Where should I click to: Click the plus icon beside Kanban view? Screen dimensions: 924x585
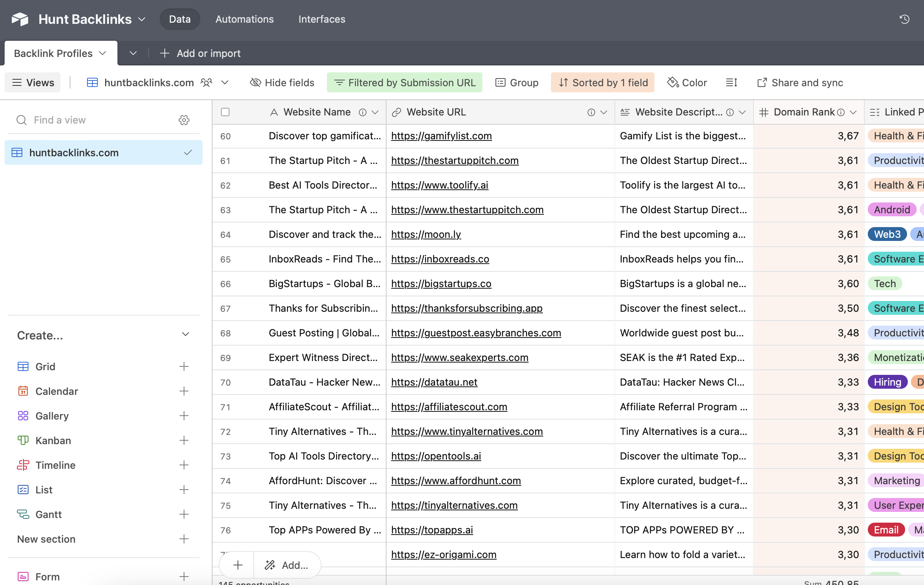click(184, 440)
